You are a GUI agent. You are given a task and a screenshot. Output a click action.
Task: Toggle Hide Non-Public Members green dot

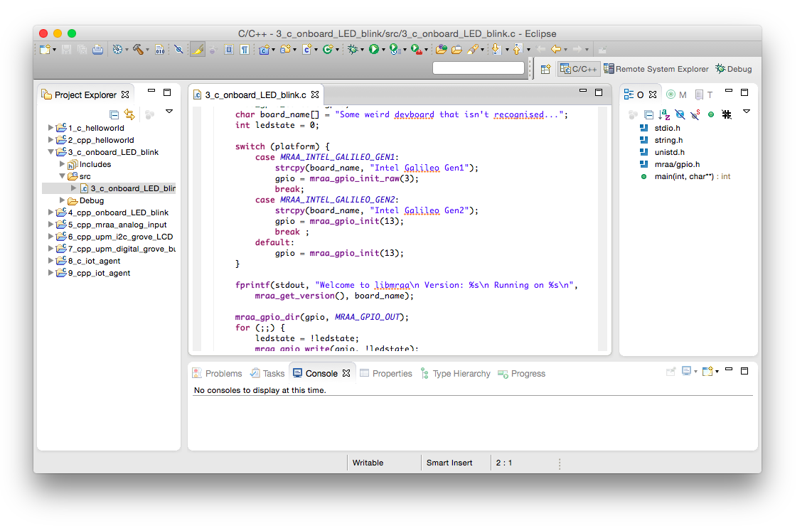[x=711, y=114]
